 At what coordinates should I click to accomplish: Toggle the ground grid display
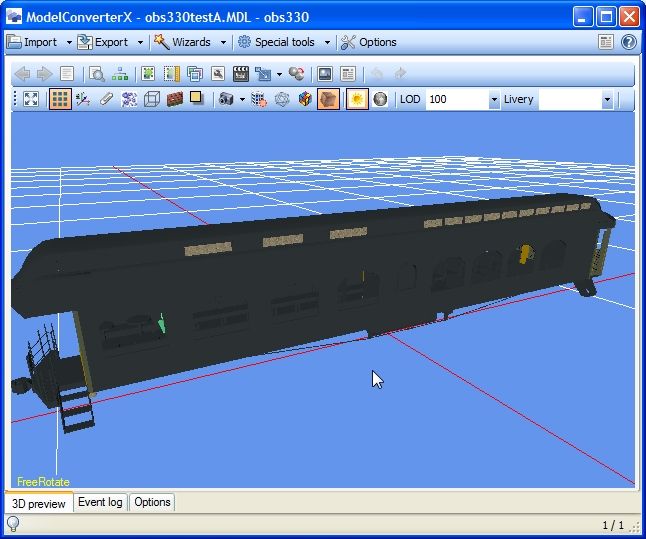coord(60,100)
